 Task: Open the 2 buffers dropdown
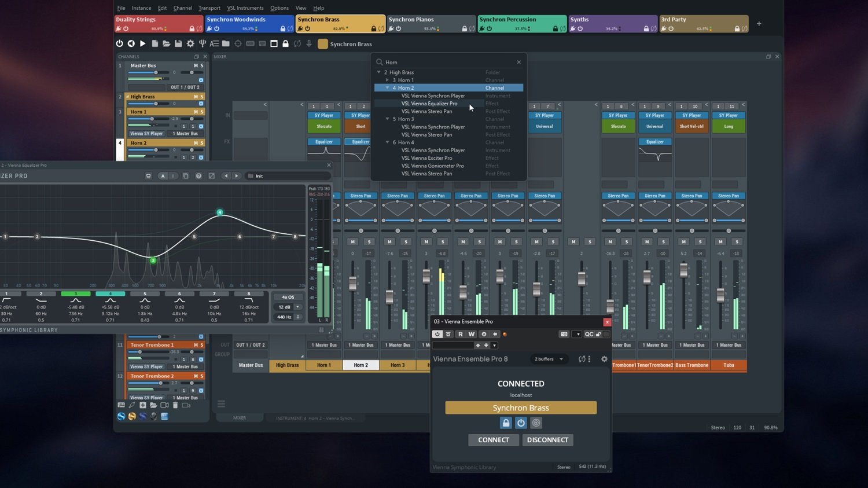point(548,359)
